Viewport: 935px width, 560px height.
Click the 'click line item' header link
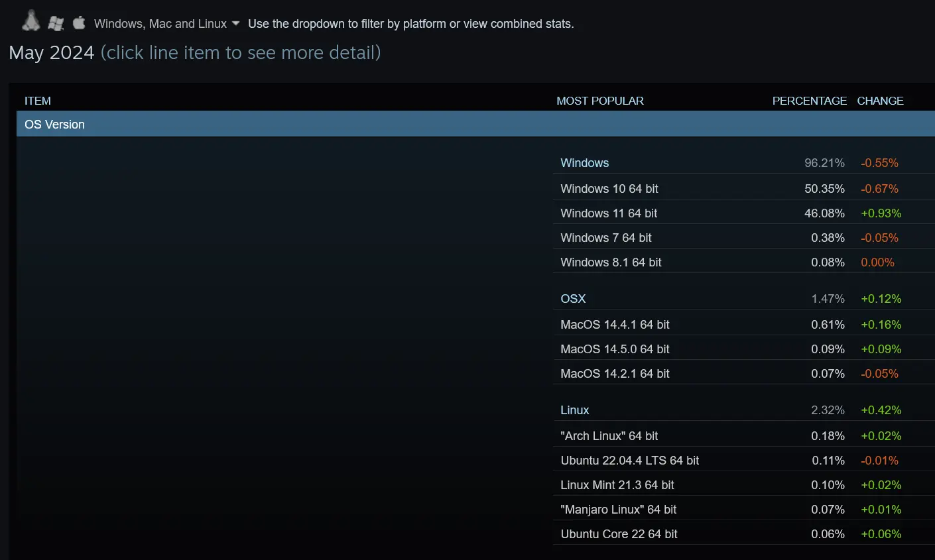pos(240,52)
